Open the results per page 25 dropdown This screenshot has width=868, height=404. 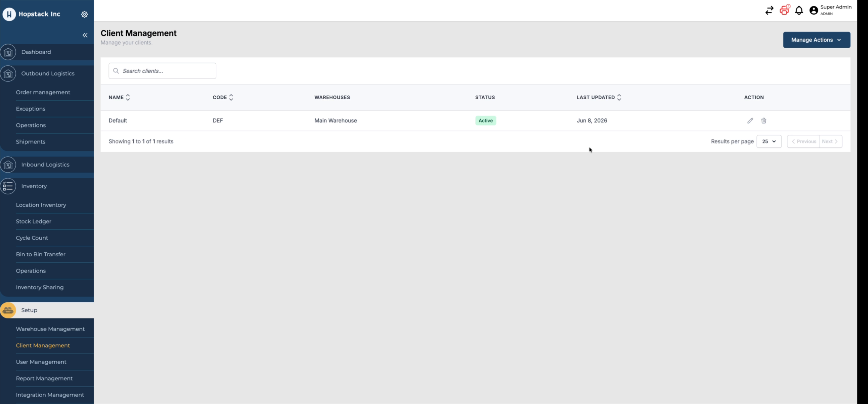coord(769,141)
